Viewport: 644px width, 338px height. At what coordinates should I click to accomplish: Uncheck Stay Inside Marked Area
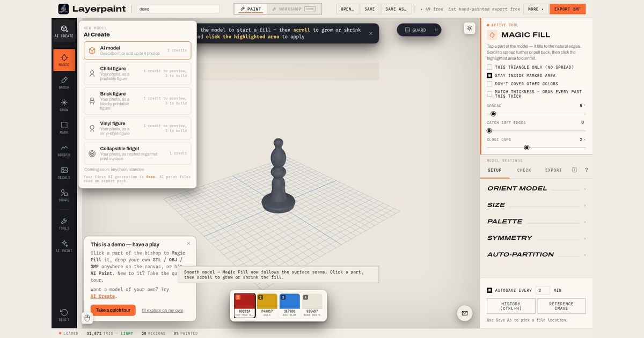489,76
